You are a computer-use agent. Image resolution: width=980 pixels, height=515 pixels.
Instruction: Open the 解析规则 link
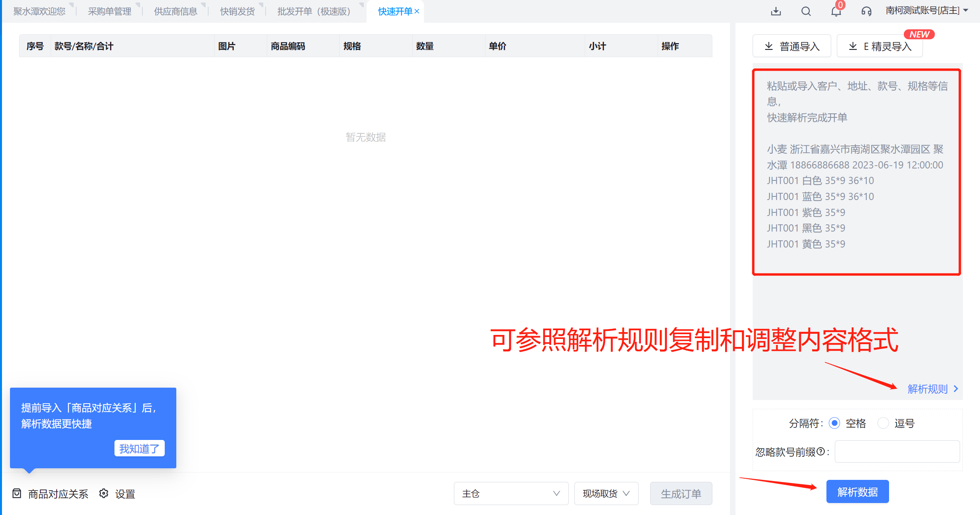tap(933, 389)
